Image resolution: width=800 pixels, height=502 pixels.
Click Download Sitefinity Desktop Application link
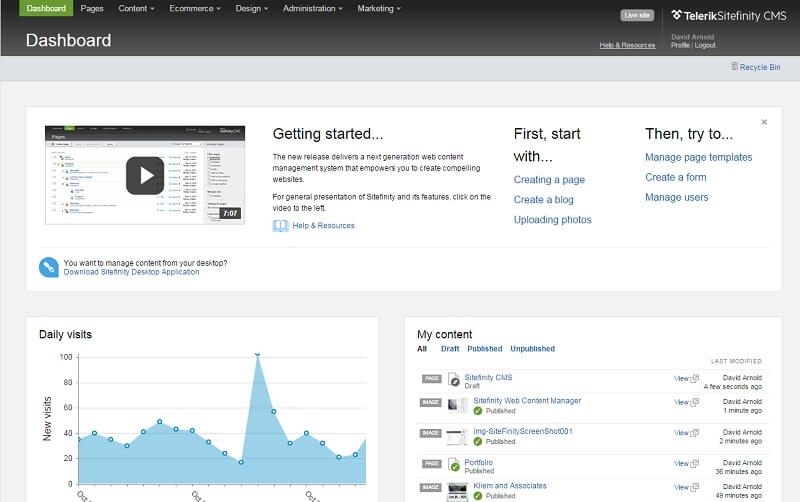tap(132, 272)
